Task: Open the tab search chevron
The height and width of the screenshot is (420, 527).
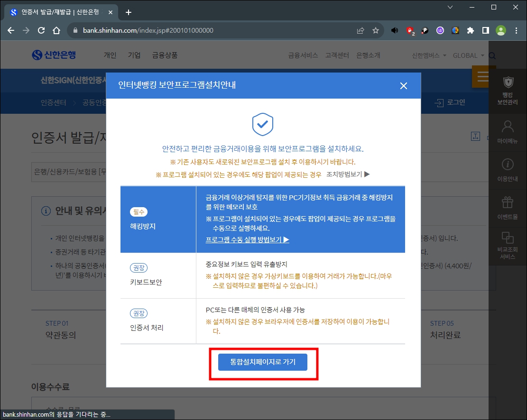Action: pyautogui.click(x=450, y=7)
